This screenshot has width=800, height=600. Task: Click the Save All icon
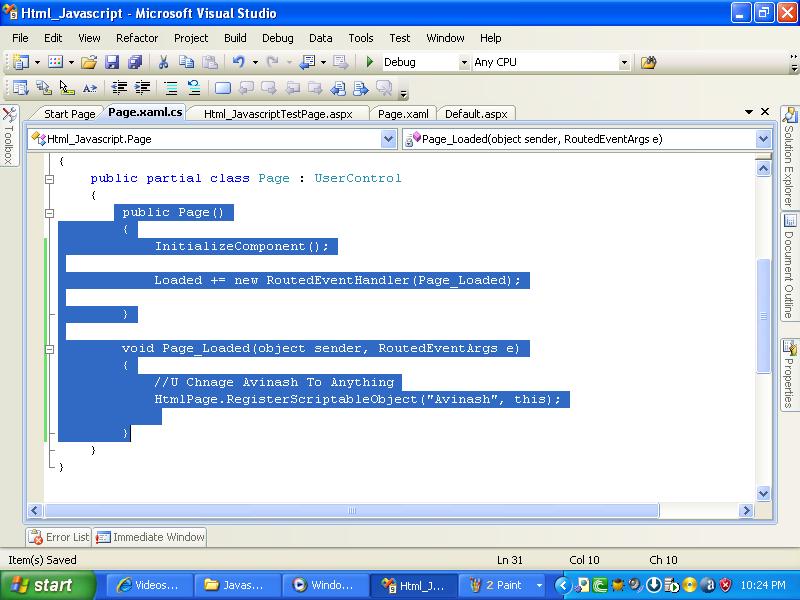coord(135,62)
